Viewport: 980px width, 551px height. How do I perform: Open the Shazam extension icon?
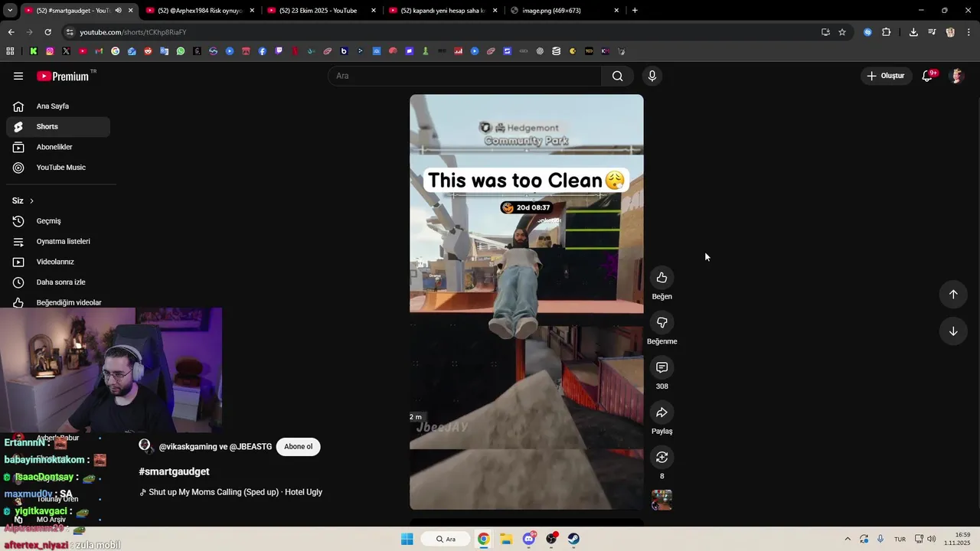[867, 32]
